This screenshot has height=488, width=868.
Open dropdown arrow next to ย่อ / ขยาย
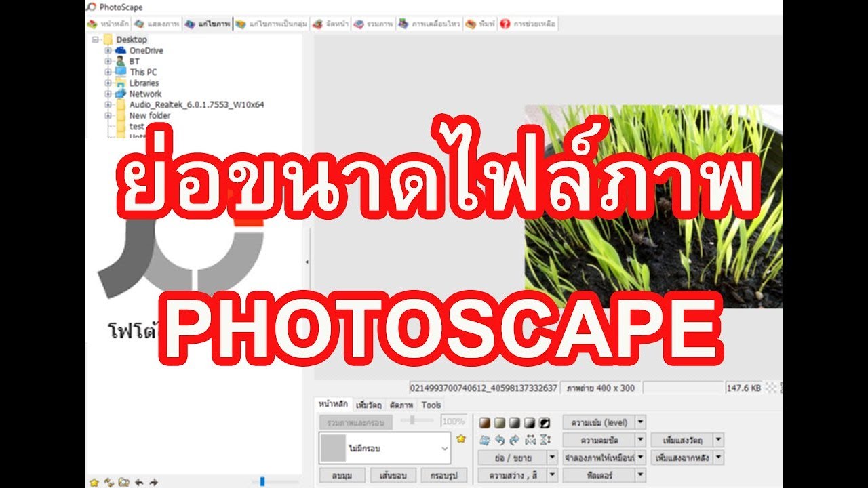tap(552, 457)
